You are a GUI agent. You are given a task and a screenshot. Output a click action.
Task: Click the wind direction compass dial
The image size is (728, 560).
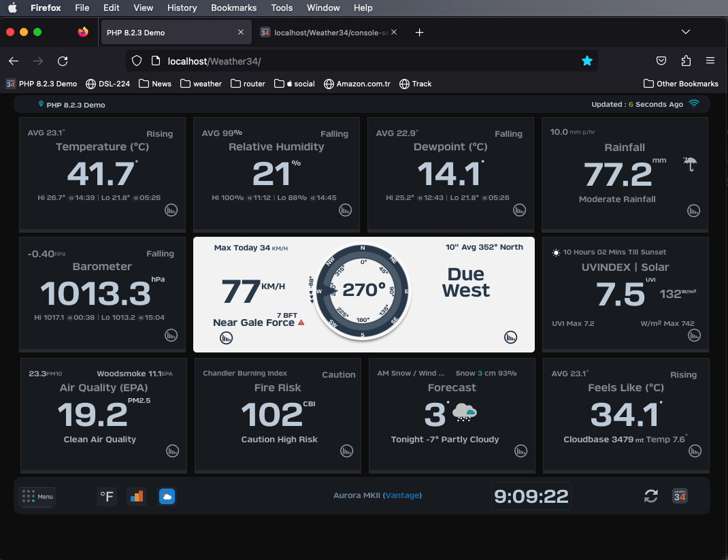point(363,291)
